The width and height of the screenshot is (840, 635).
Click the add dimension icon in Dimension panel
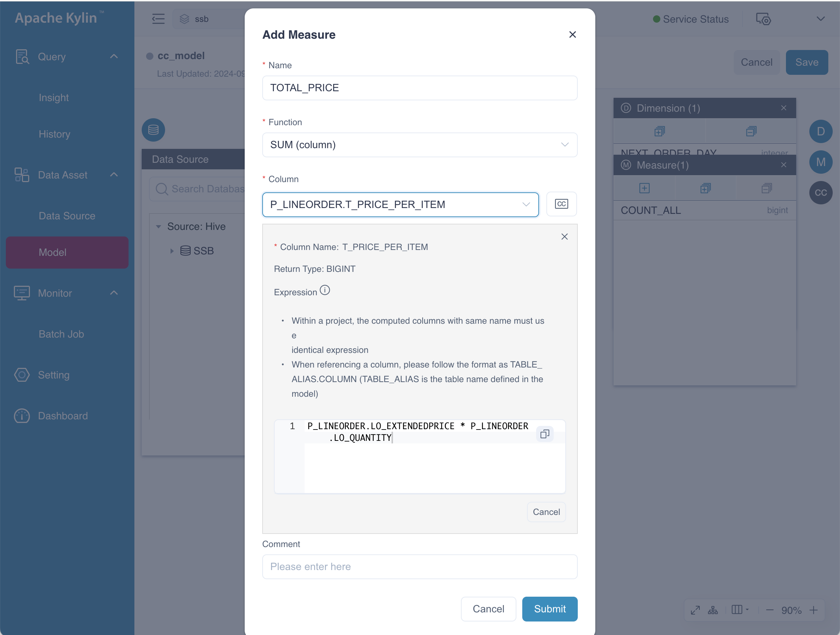659,132
